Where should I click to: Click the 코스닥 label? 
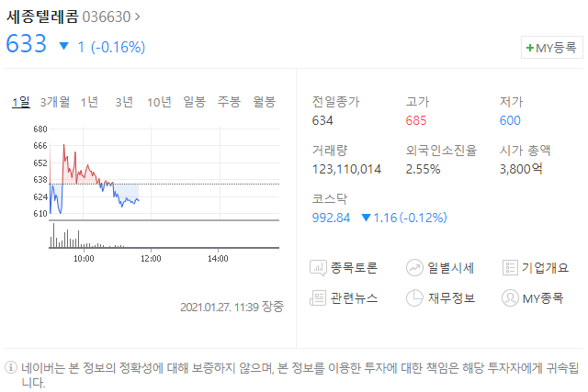tap(330, 198)
